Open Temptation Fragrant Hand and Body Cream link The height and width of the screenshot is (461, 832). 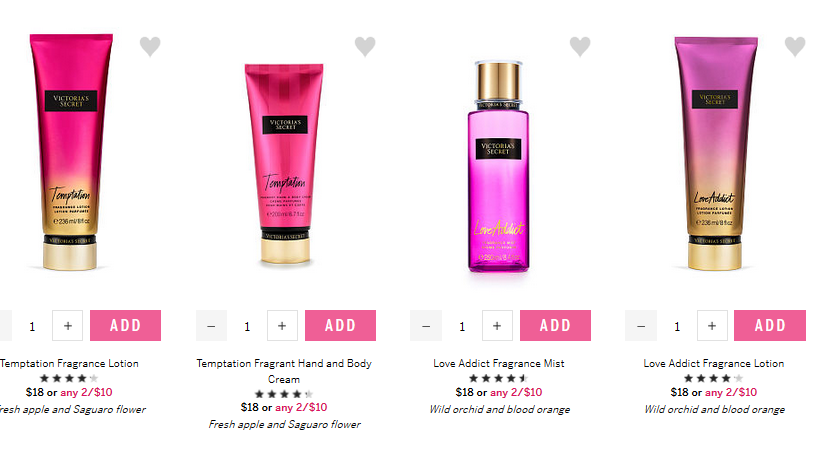(284, 371)
